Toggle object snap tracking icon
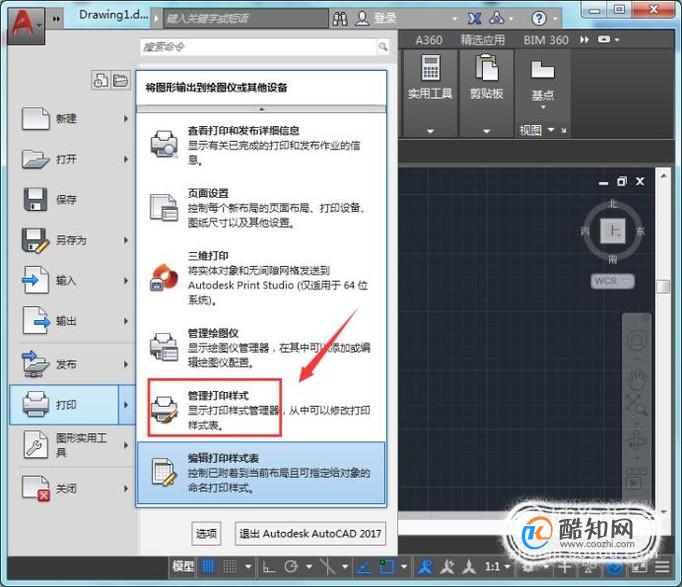This screenshot has height=587, width=682. tap(364, 567)
